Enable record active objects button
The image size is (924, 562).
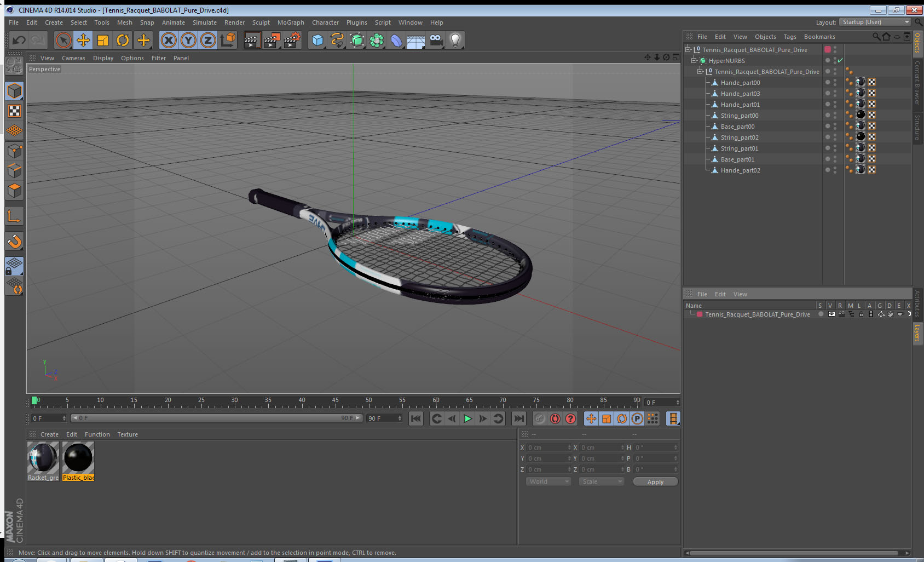(540, 419)
